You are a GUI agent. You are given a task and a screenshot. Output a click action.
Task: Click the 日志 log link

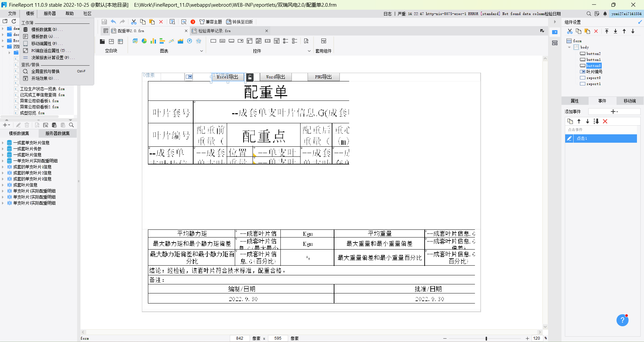pos(387,14)
